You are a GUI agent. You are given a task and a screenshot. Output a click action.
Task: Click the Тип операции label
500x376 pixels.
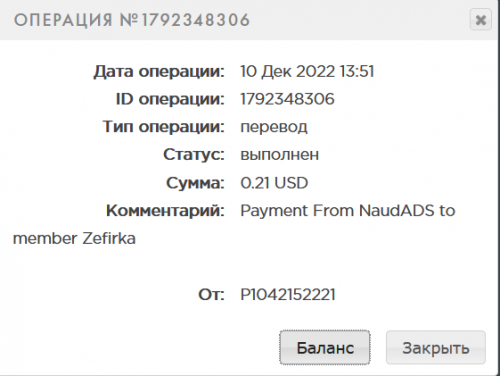(x=164, y=127)
